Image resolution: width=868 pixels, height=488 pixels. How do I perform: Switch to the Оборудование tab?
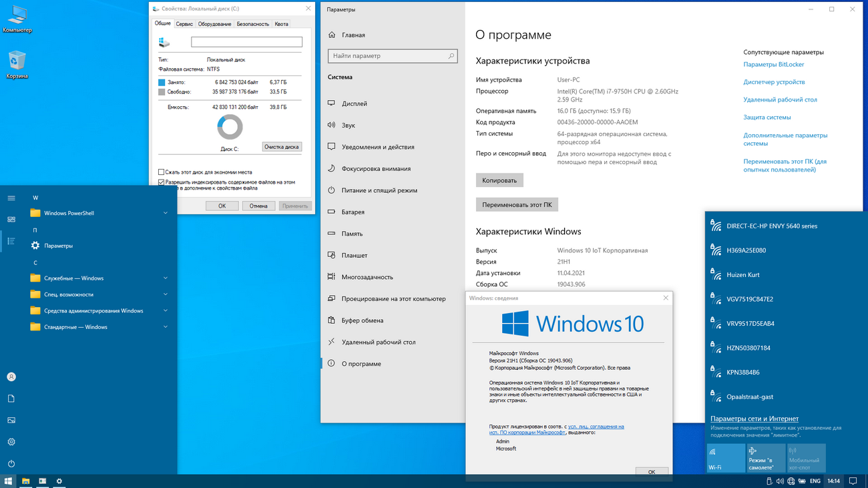pos(215,24)
